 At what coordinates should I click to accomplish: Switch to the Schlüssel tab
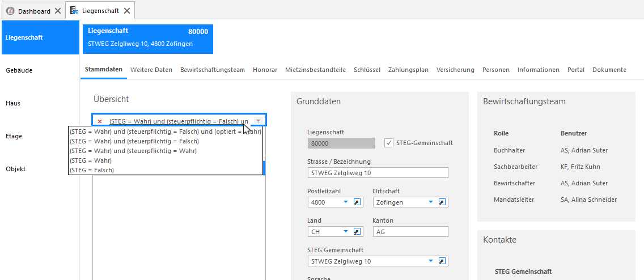367,70
